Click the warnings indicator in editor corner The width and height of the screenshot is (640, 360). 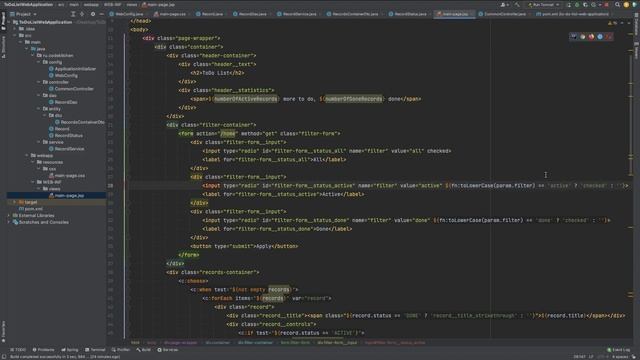pos(613,23)
